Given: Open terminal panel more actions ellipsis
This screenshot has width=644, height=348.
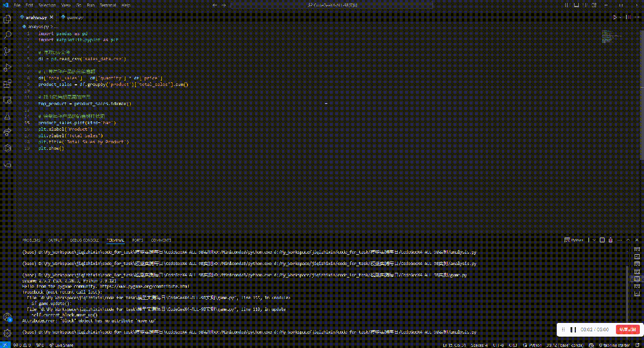Looking at the screenshot, I should (x=620, y=240).
